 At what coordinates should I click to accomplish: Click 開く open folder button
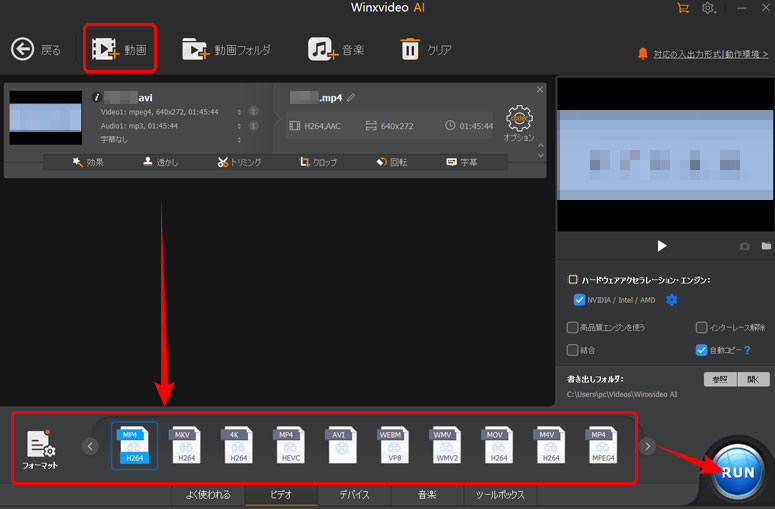[753, 379]
